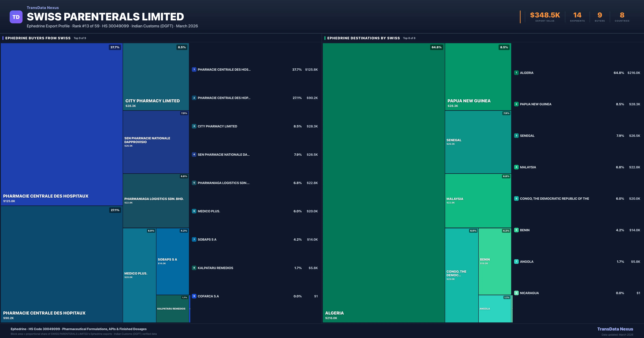The image size is (644, 338).
Task: Click rank badge 1 beside Pharmacie Centrale des Hos
Action: coord(194,69)
